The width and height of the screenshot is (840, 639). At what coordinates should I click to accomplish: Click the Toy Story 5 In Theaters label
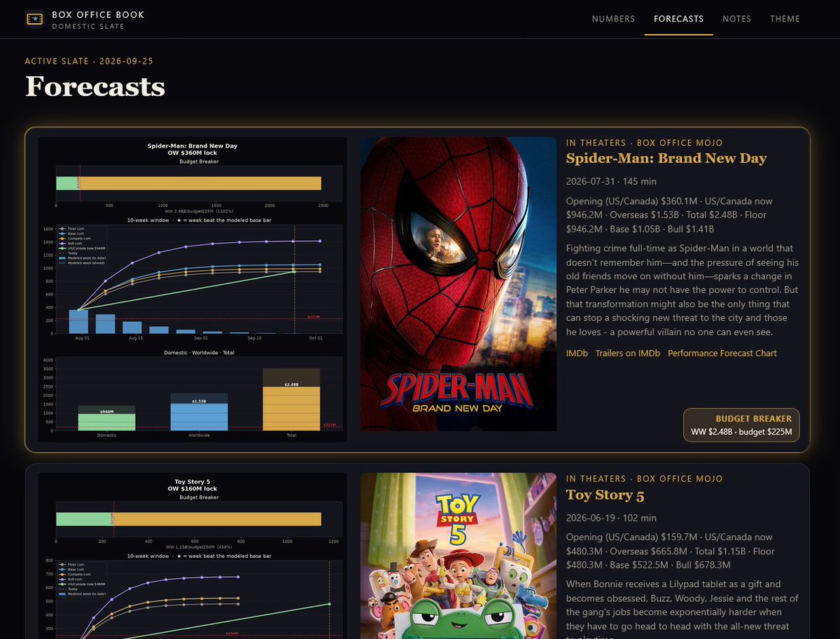pos(645,479)
